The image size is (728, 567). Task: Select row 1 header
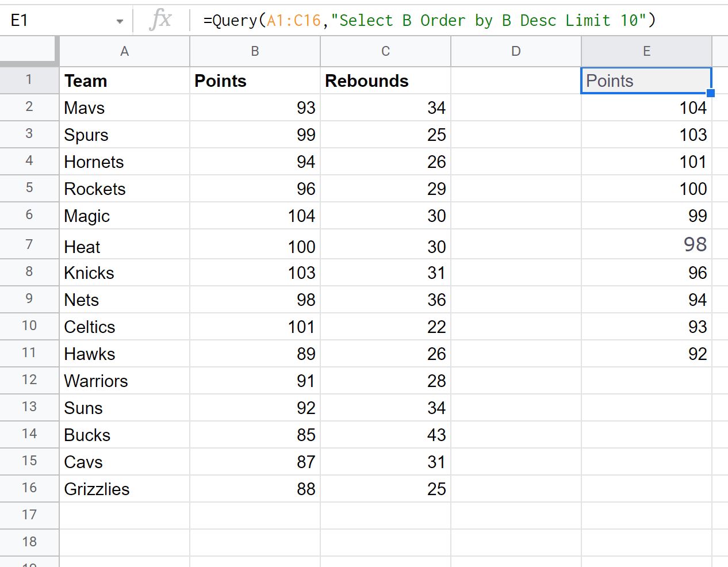click(x=29, y=80)
